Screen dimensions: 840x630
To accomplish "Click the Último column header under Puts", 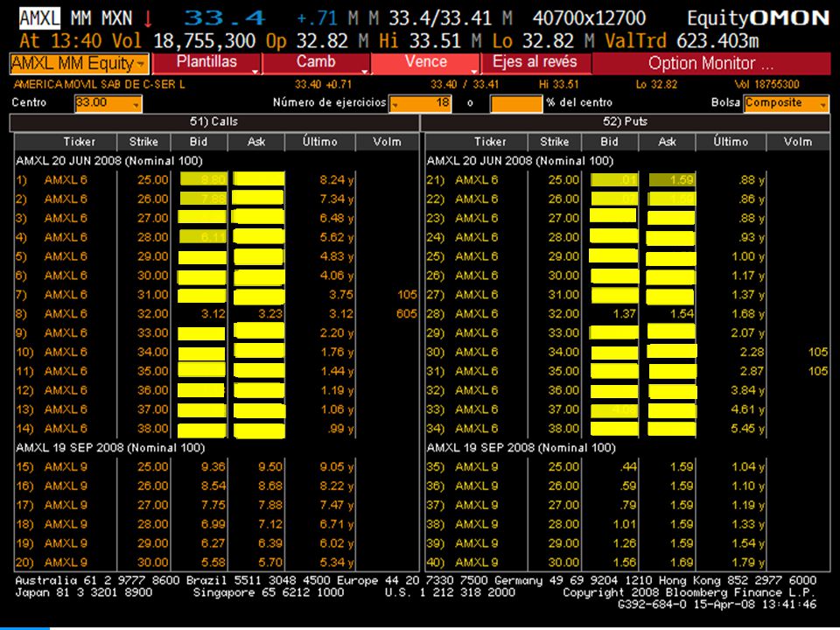I will [x=731, y=142].
